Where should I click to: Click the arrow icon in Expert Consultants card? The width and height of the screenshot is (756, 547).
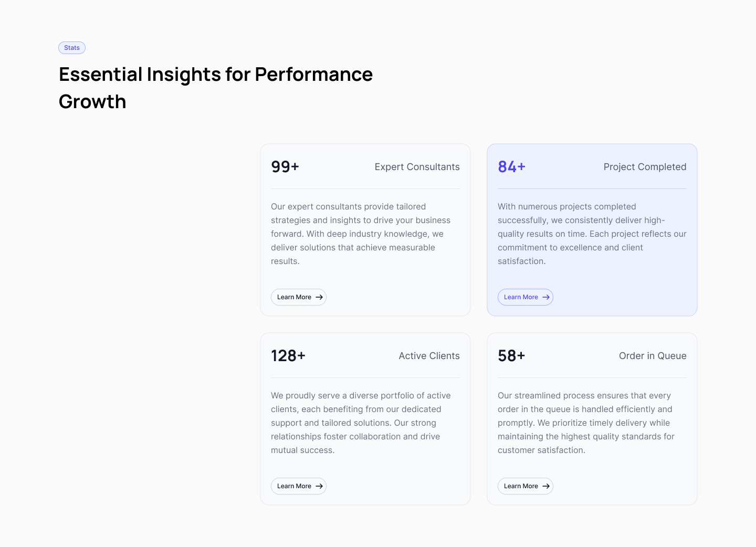pyautogui.click(x=319, y=297)
